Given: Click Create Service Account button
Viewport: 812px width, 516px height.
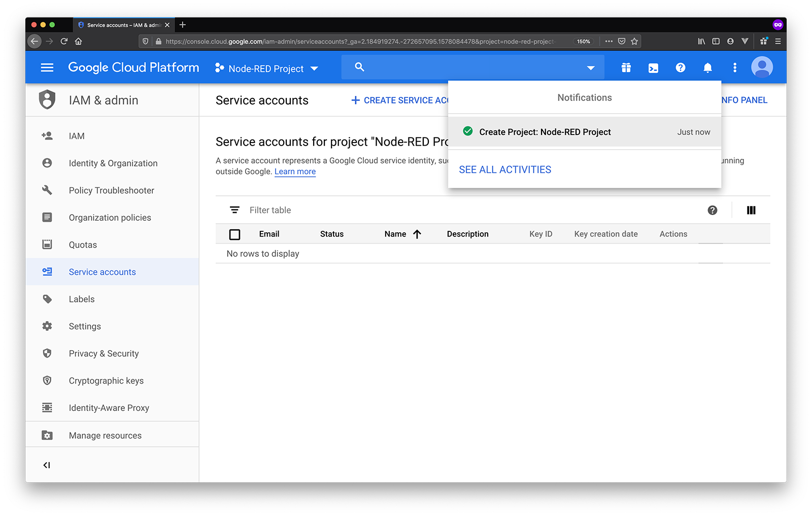Looking at the screenshot, I should coord(399,100).
